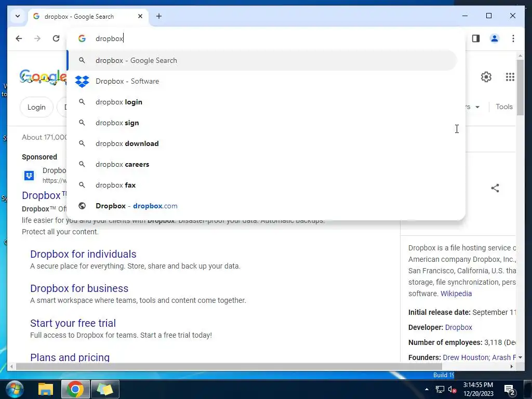Pick the 'dropbox fax' suggestion
Screen dimensions: 532x399
pyautogui.click(x=262, y=185)
